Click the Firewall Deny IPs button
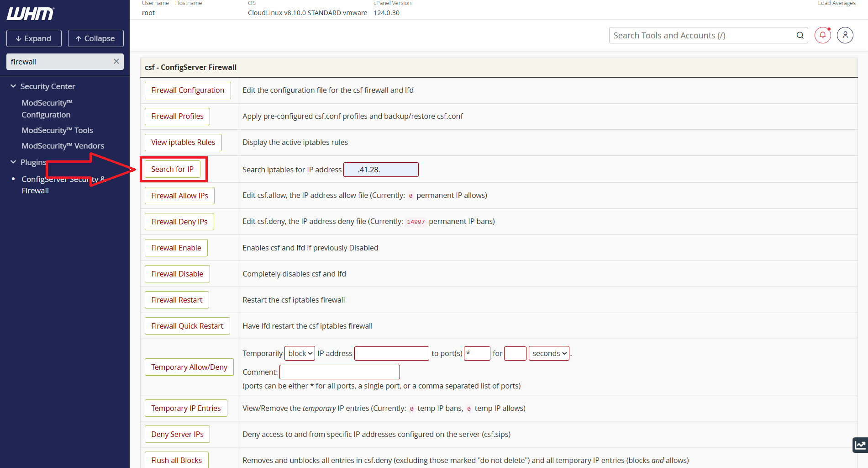The image size is (868, 468). [x=179, y=222]
